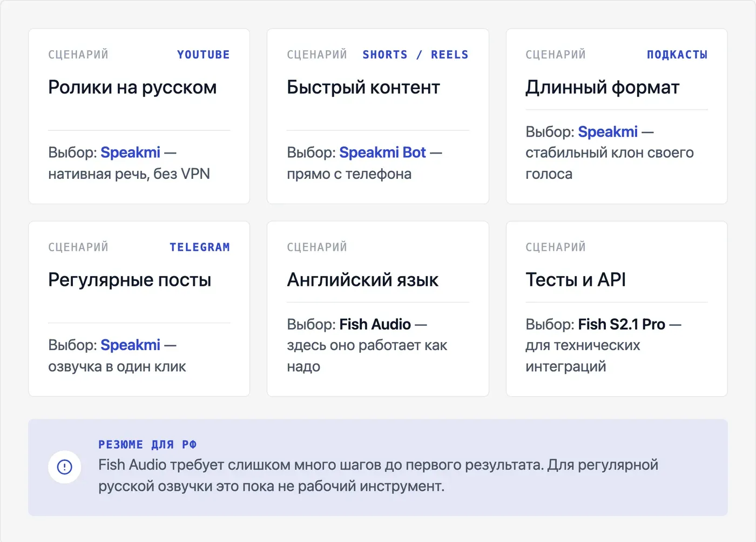Open the Speakmi link under Длинный формат

click(x=607, y=132)
